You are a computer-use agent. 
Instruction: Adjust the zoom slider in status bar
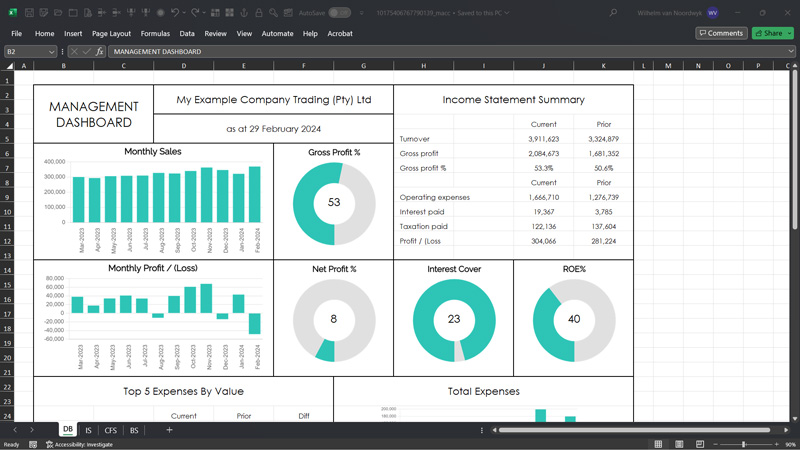tap(744, 444)
